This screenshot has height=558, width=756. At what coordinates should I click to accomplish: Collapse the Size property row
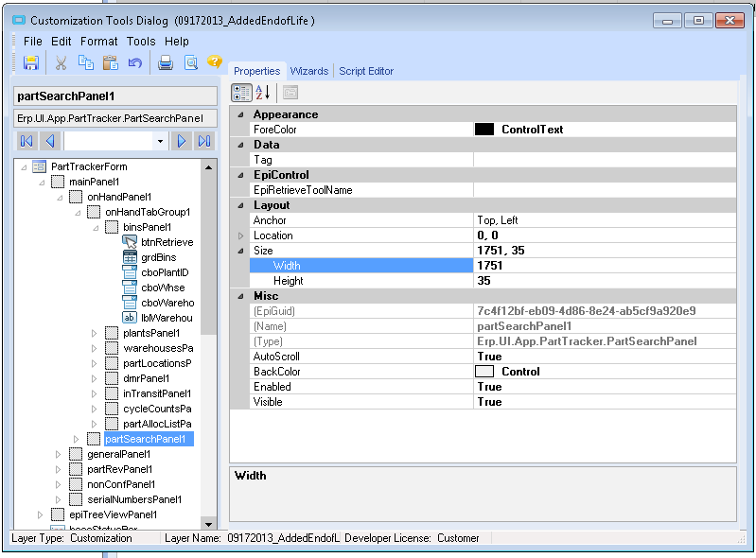tap(240, 251)
